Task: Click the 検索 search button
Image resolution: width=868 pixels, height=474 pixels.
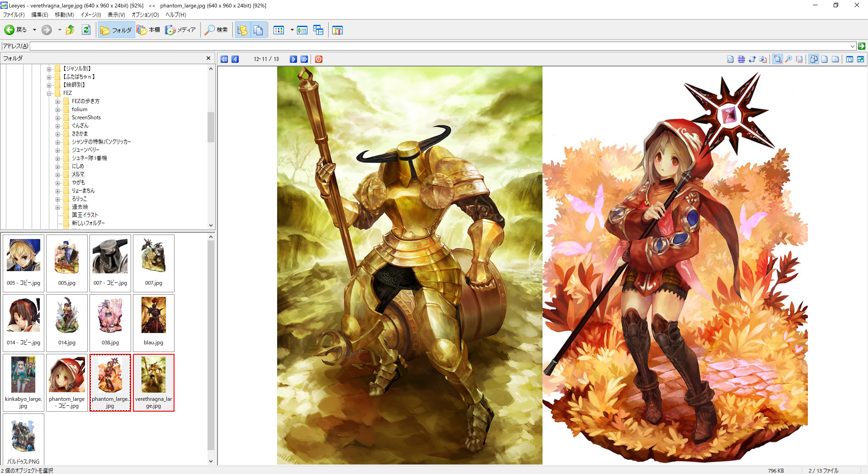Action: tap(216, 30)
